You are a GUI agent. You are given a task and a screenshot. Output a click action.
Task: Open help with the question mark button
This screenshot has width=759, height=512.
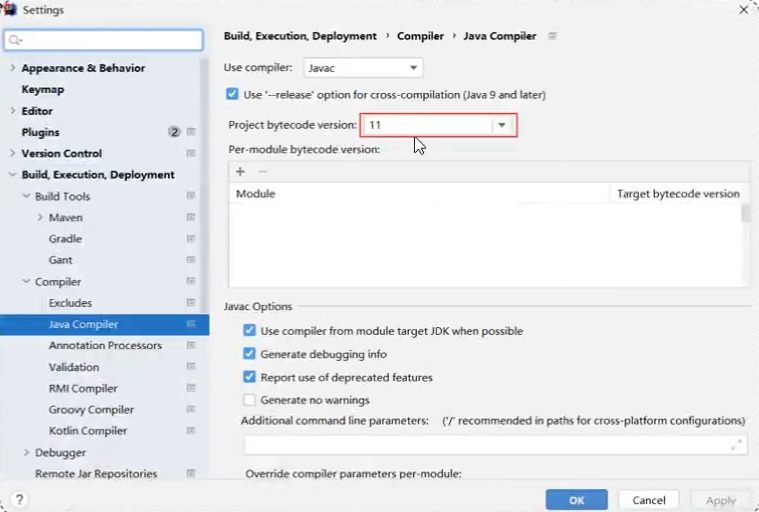(19, 499)
